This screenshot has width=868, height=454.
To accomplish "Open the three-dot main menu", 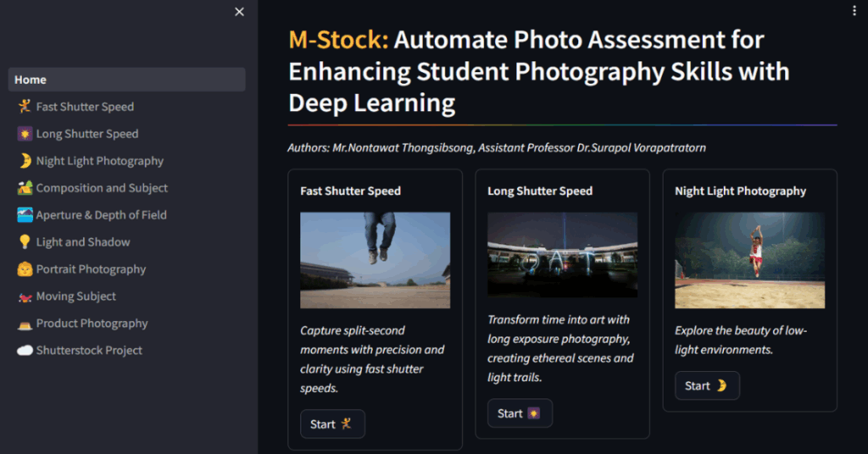I will pyautogui.click(x=854, y=10).
